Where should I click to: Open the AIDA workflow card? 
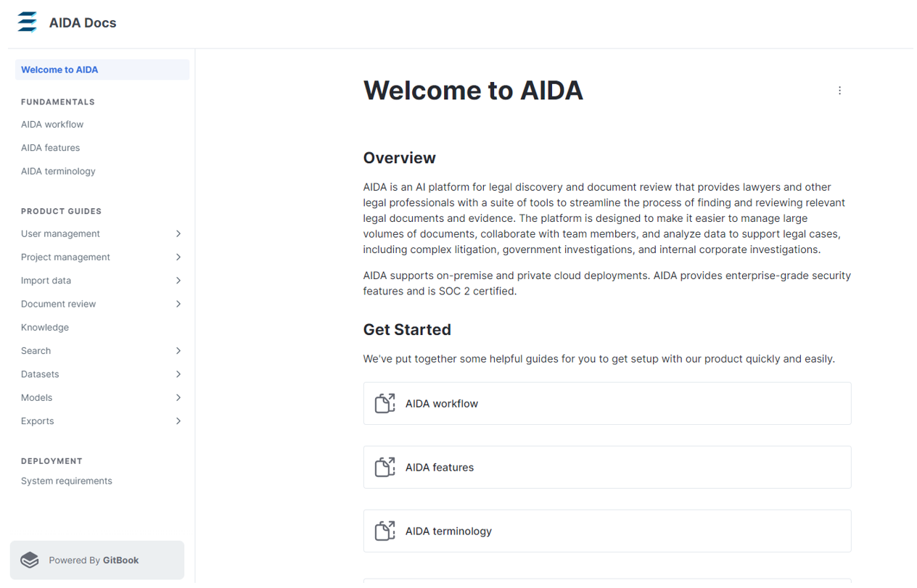[607, 403]
